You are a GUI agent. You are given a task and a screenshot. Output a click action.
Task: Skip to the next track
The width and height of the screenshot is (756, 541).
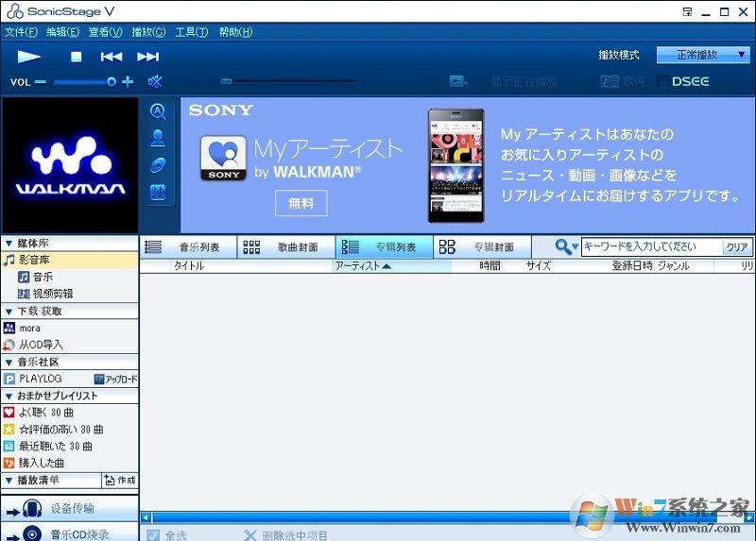(147, 57)
